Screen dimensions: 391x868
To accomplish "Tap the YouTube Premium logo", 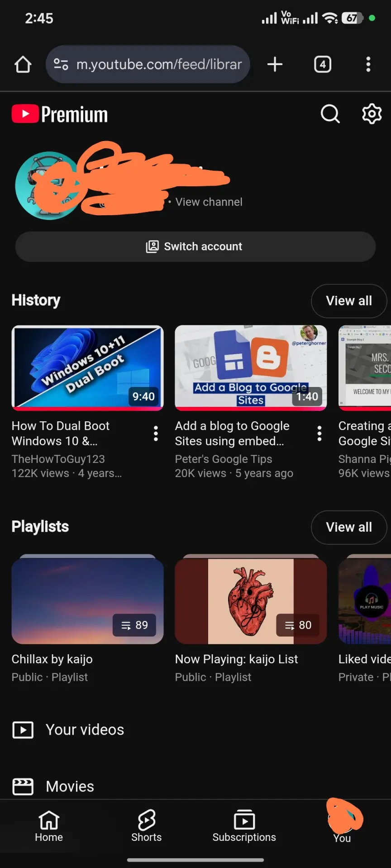I will [x=60, y=114].
